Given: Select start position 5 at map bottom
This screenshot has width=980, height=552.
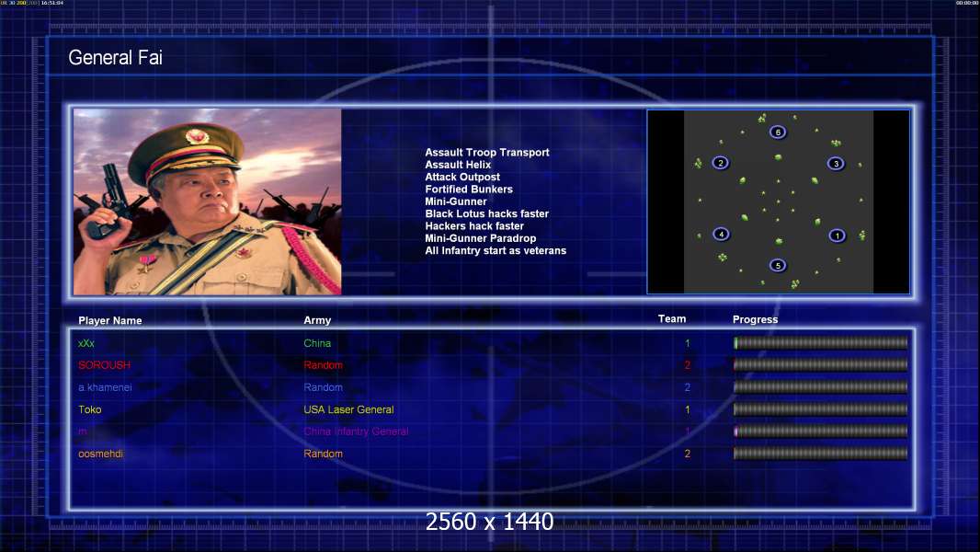Looking at the screenshot, I should [778, 266].
